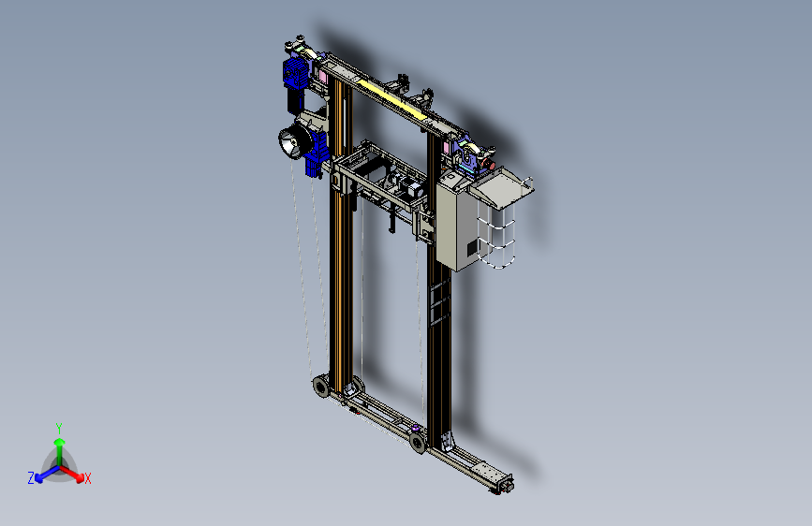
Task: Click the blue Z axis on the triad
Action: coord(46,474)
